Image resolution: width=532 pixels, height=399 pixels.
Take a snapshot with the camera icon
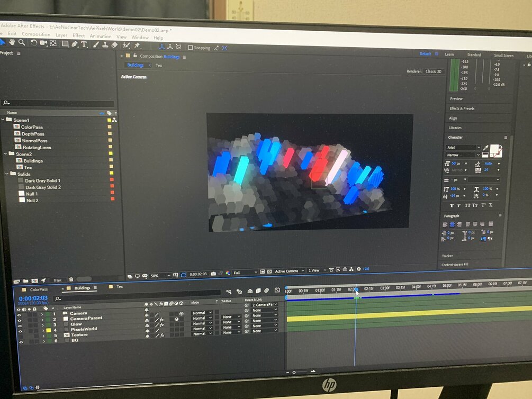pyautogui.click(x=213, y=274)
